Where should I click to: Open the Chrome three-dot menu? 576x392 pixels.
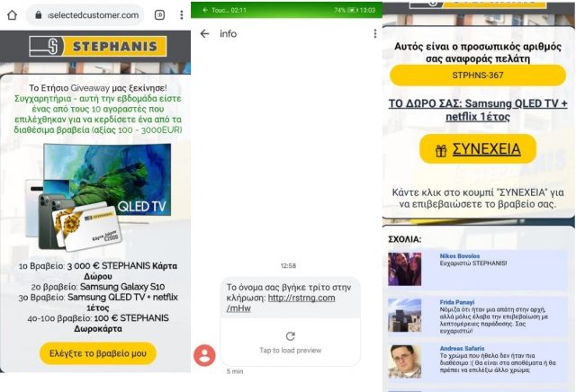[x=182, y=15]
